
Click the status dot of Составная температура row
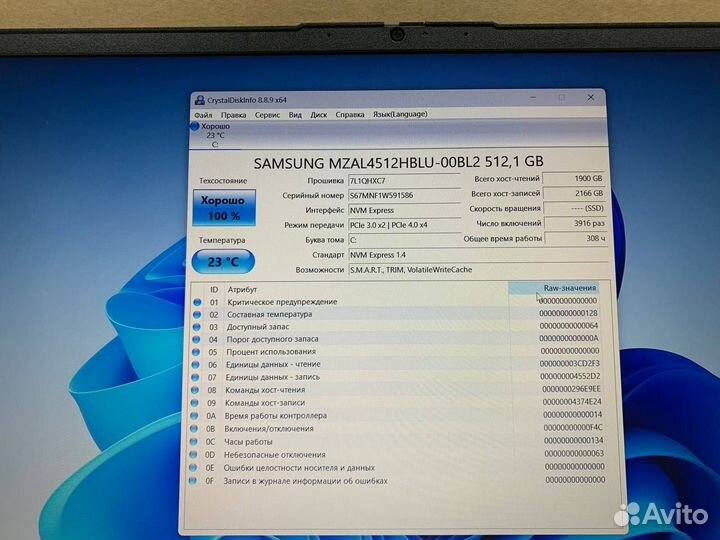pyautogui.click(x=197, y=315)
